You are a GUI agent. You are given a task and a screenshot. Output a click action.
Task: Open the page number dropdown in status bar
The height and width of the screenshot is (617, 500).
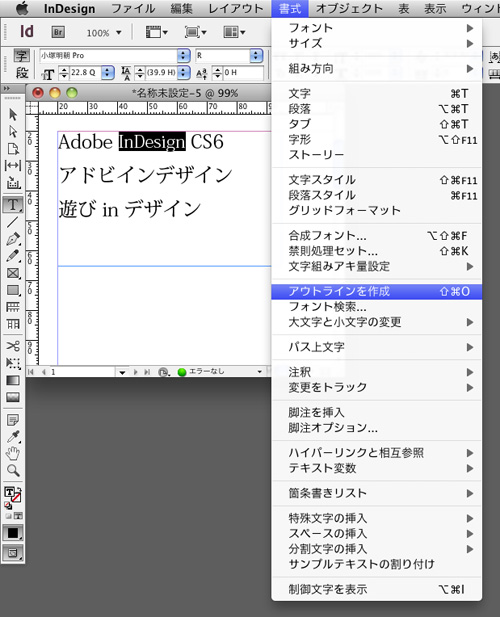pyautogui.click(x=122, y=372)
